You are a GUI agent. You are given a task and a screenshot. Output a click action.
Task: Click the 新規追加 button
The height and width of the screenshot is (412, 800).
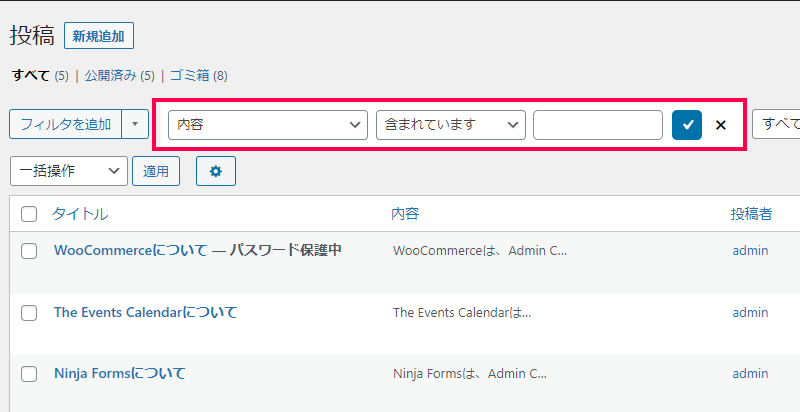point(99,36)
